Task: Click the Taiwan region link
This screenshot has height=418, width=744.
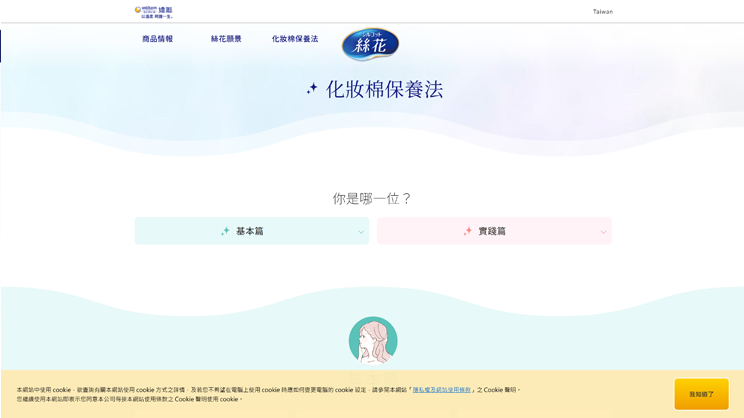Action: tap(603, 11)
